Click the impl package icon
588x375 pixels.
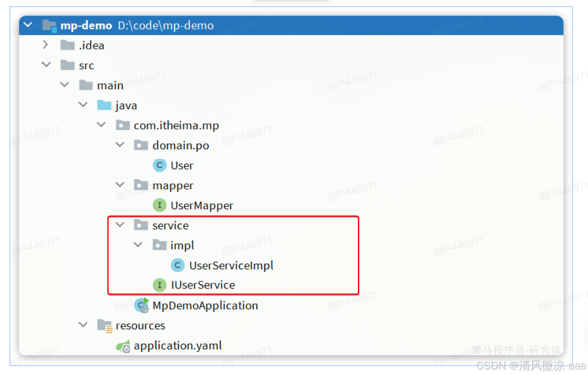[160, 245]
